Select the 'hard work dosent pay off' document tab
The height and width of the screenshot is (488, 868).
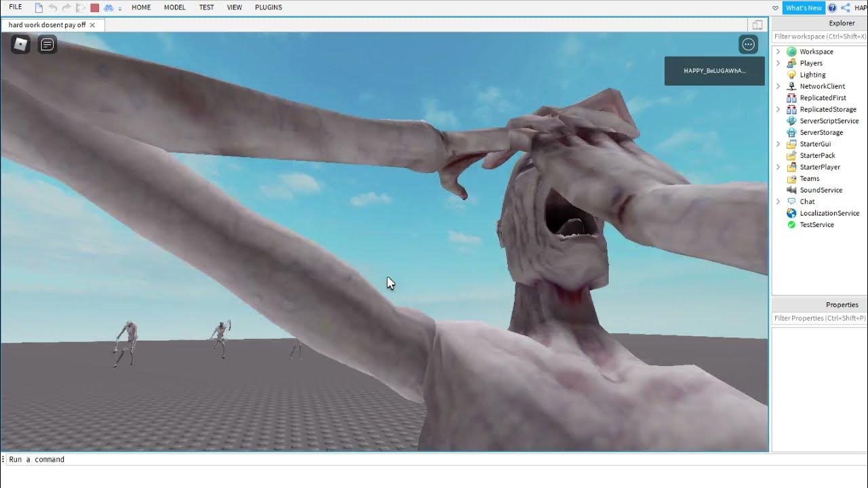[x=47, y=25]
